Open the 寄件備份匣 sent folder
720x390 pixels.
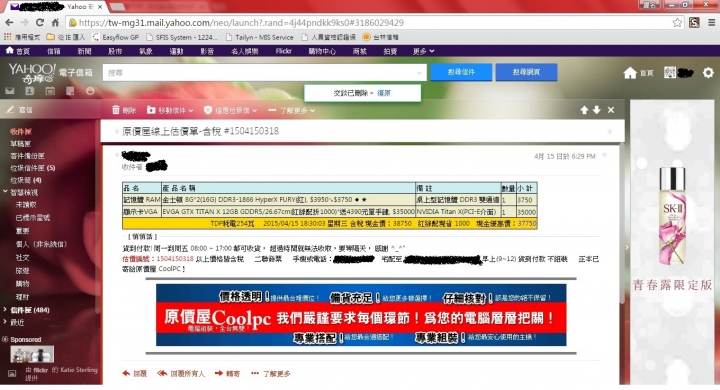point(27,156)
